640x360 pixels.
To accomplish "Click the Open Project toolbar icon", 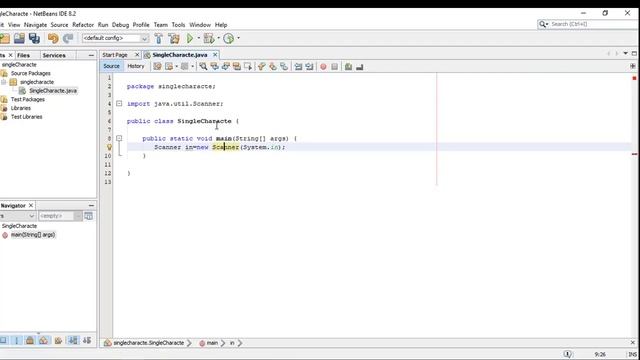I will (x=19, y=38).
